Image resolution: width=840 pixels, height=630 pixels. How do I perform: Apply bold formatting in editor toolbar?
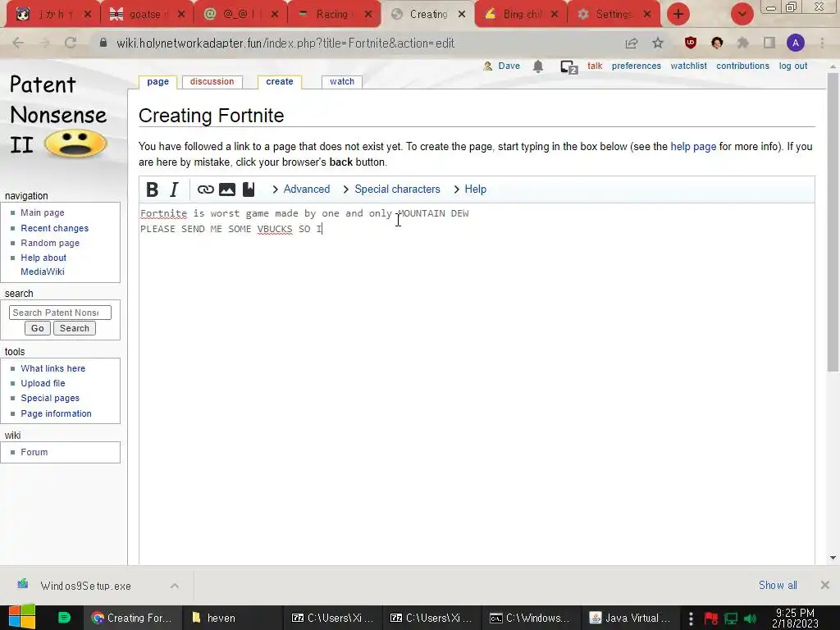pos(152,189)
